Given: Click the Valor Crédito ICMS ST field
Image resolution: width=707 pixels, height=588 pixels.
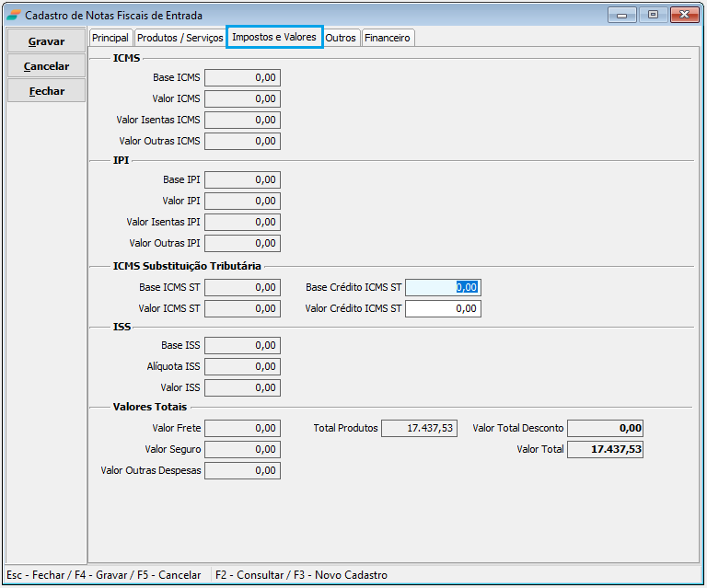Looking at the screenshot, I should (x=443, y=308).
